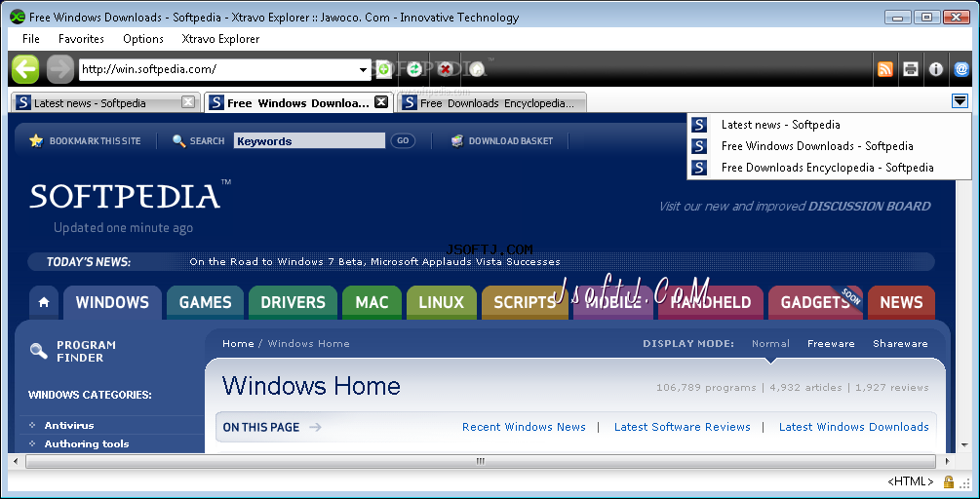This screenshot has width=980, height=499.
Task: Open the Xtravo Explorer menu
Action: coord(220,39)
